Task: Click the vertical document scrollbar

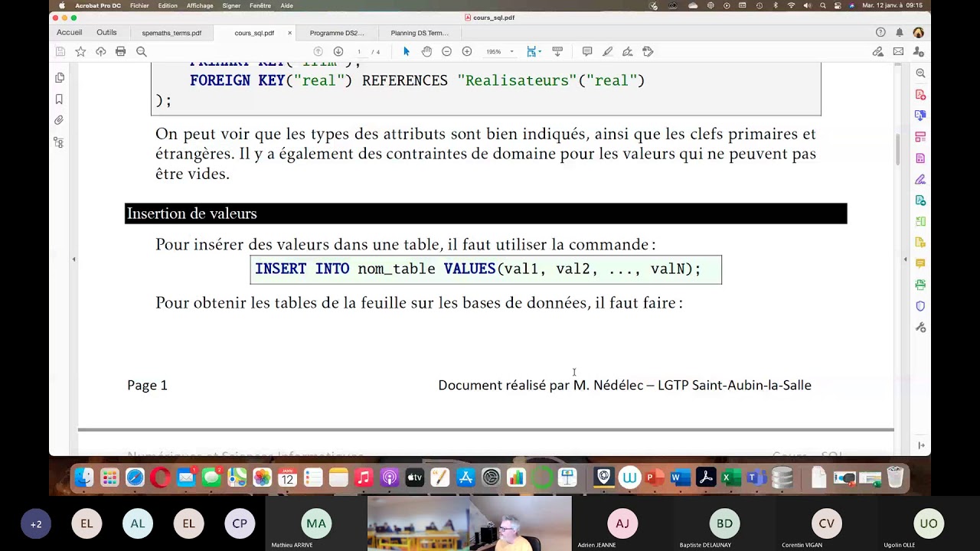Action: 898,149
